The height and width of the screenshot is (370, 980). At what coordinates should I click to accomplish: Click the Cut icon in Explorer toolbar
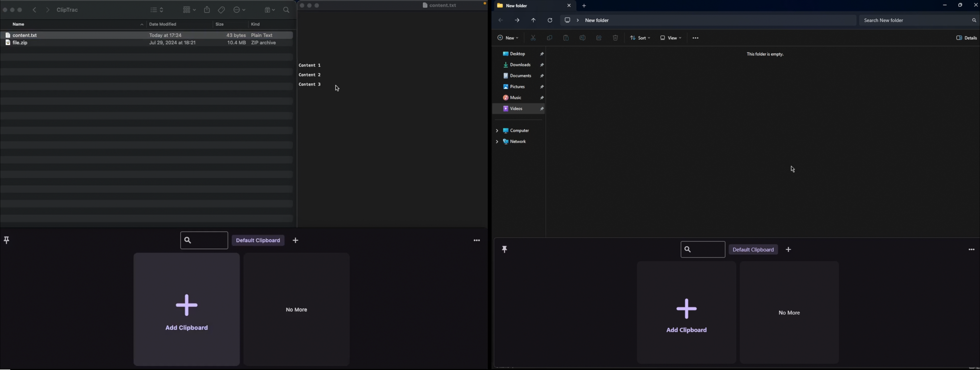pyautogui.click(x=533, y=38)
